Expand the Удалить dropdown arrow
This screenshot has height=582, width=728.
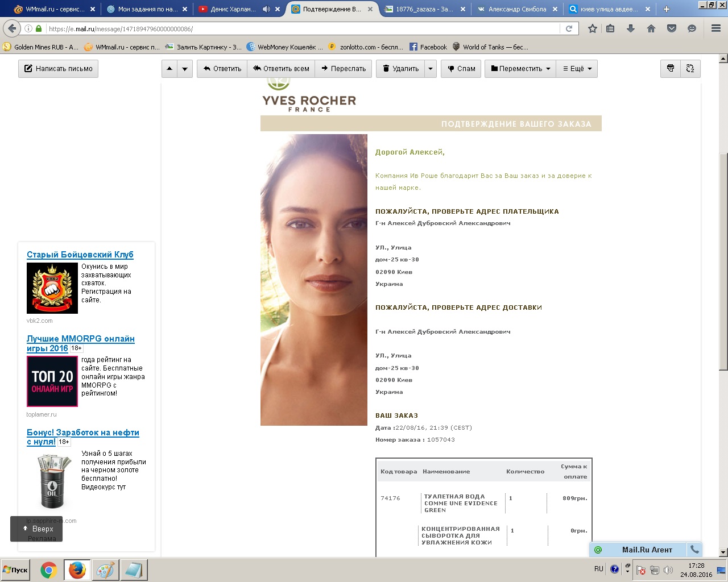(x=431, y=69)
